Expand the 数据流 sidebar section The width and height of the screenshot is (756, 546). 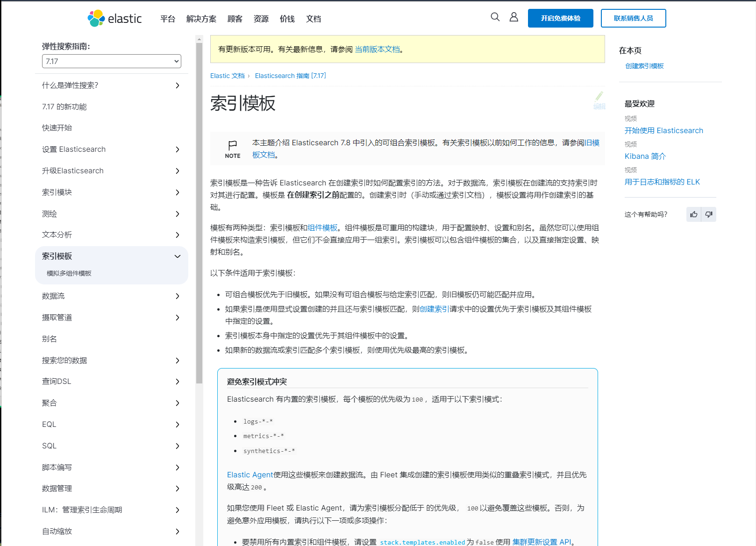tap(177, 296)
